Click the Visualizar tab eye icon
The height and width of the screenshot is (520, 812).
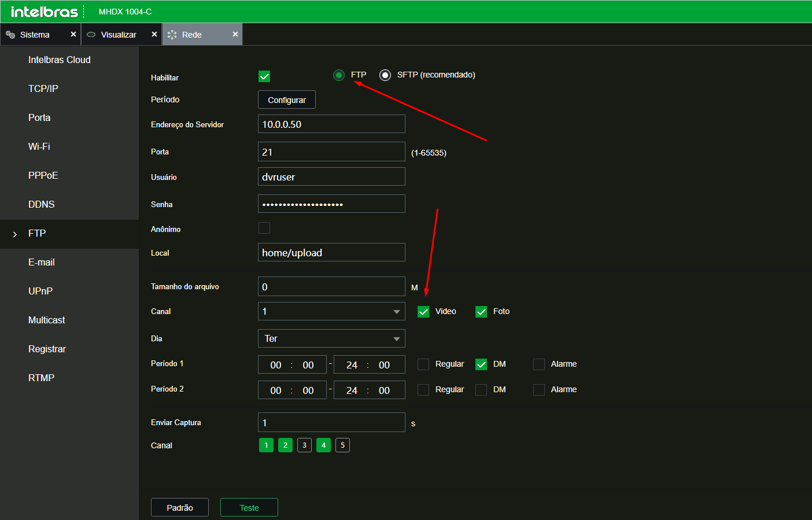coord(91,35)
